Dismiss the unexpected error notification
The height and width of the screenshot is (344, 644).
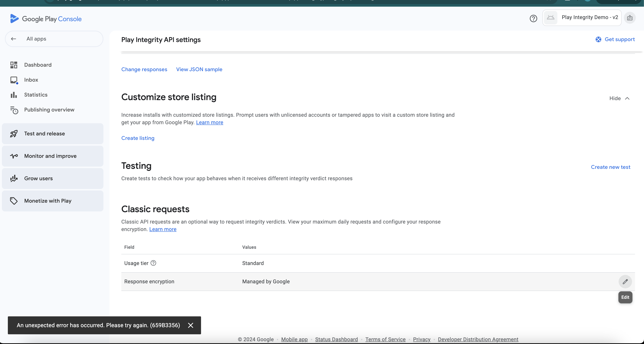tap(191, 325)
